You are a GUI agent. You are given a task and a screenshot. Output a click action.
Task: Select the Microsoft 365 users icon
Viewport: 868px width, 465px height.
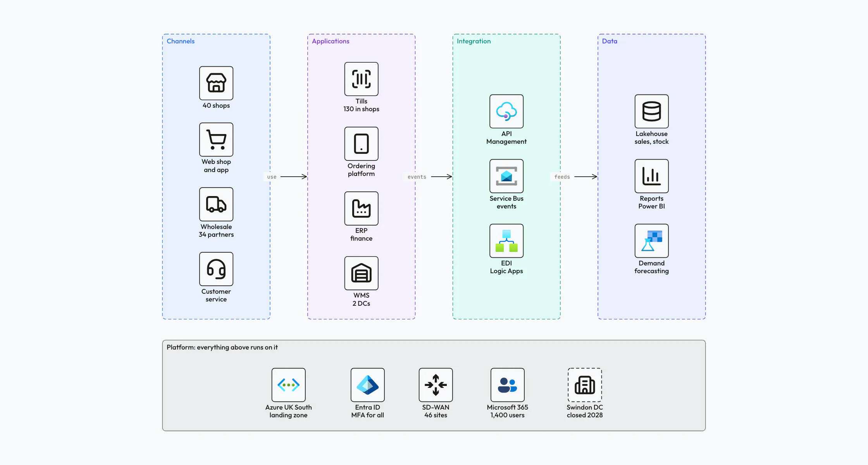point(508,385)
